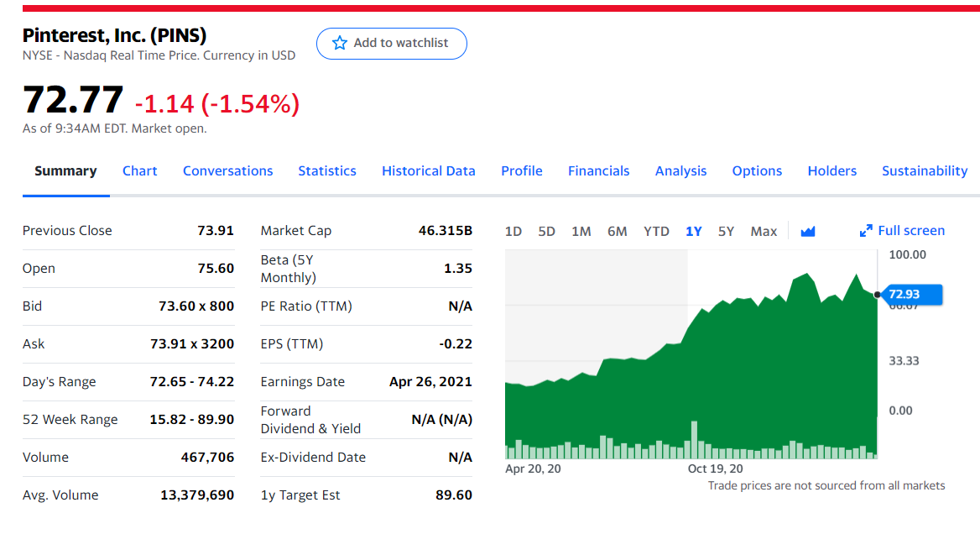Click the Forward Dividend & Yield label
The height and width of the screenshot is (534, 980).
coord(310,420)
